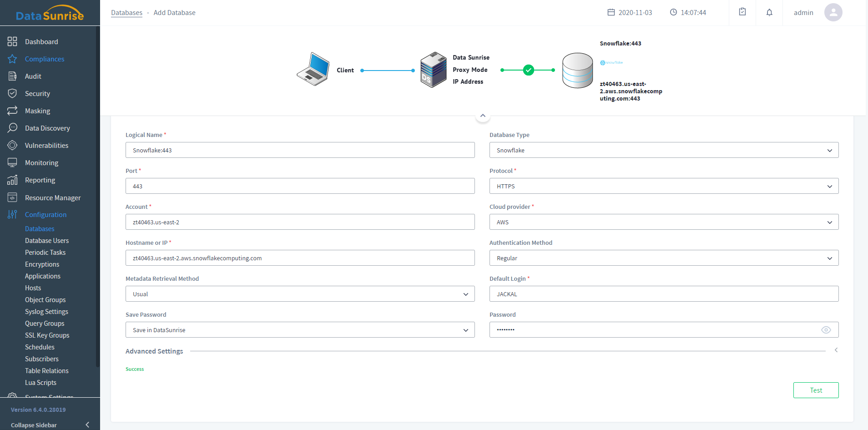Click the Masking arrows icon
Viewport: 868px width, 430px height.
click(12, 111)
